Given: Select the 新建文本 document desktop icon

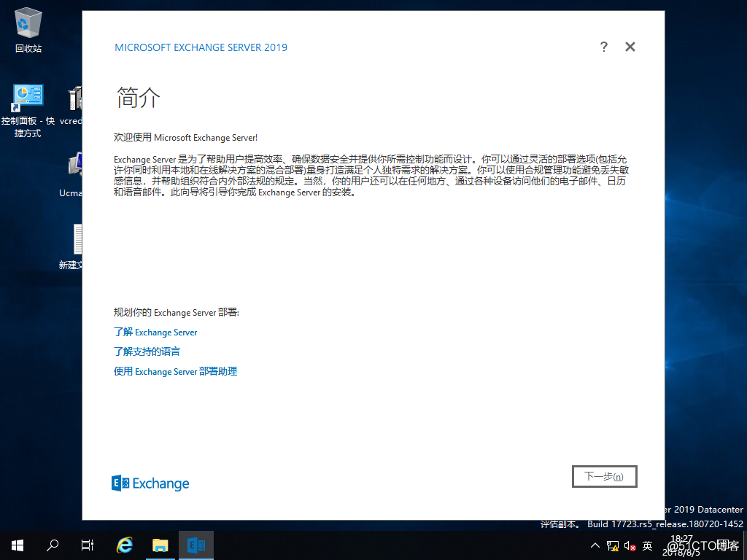Looking at the screenshot, I should coord(71,247).
